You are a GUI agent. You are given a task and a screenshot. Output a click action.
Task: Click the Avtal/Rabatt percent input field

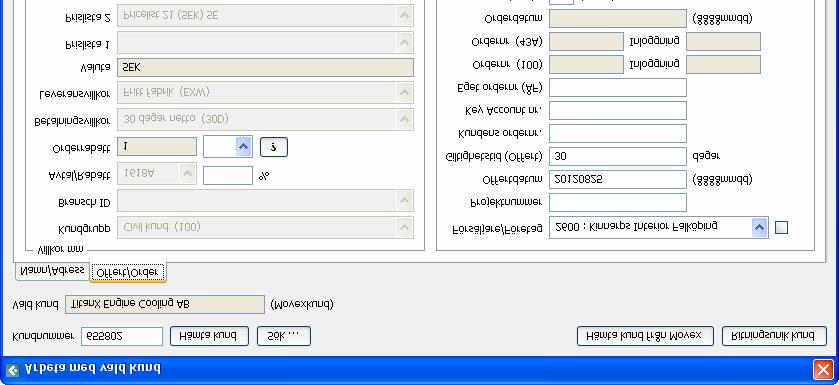[228, 175]
